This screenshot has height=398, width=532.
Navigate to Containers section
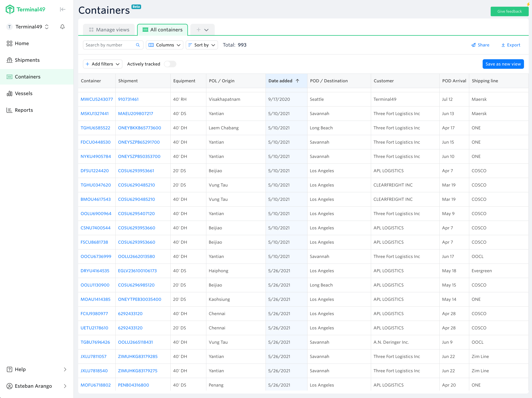27,77
